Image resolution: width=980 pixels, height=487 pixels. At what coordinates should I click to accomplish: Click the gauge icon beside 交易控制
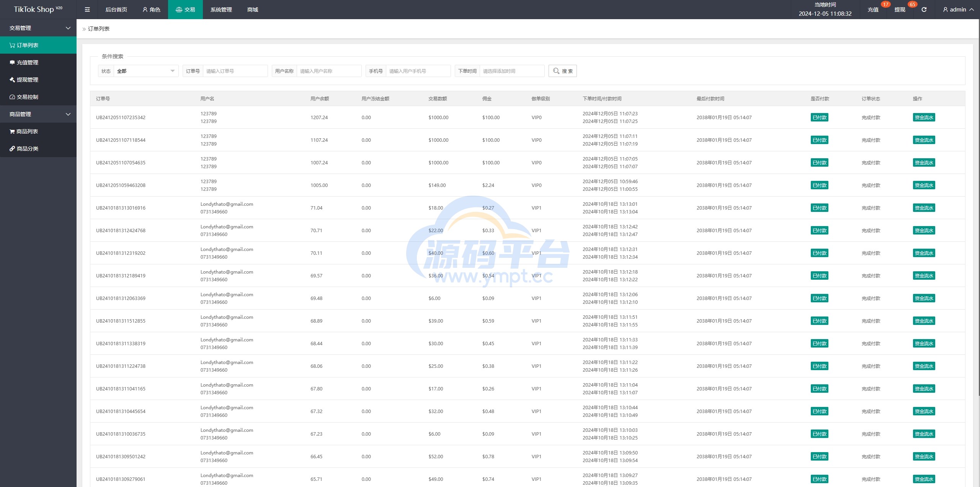(12, 97)
